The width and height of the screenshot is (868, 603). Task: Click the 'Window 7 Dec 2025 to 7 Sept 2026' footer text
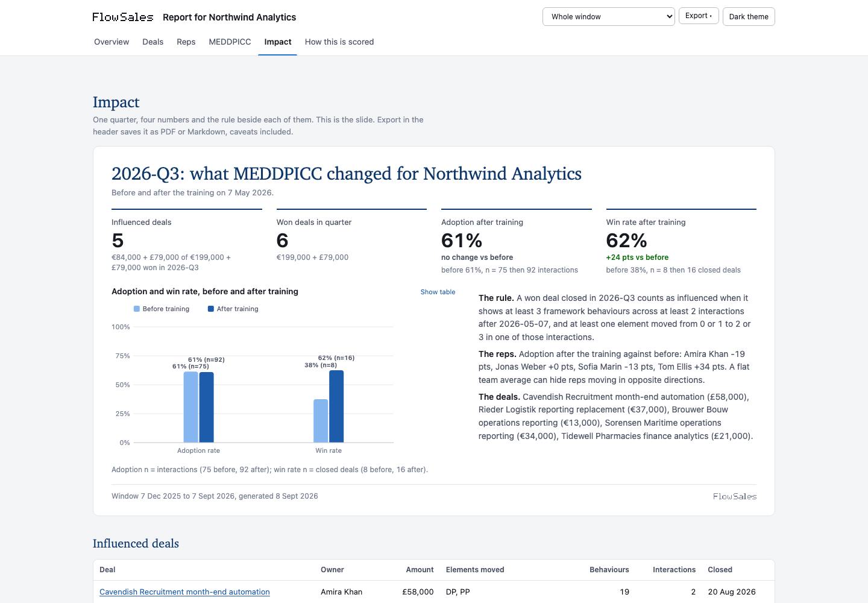215,496
